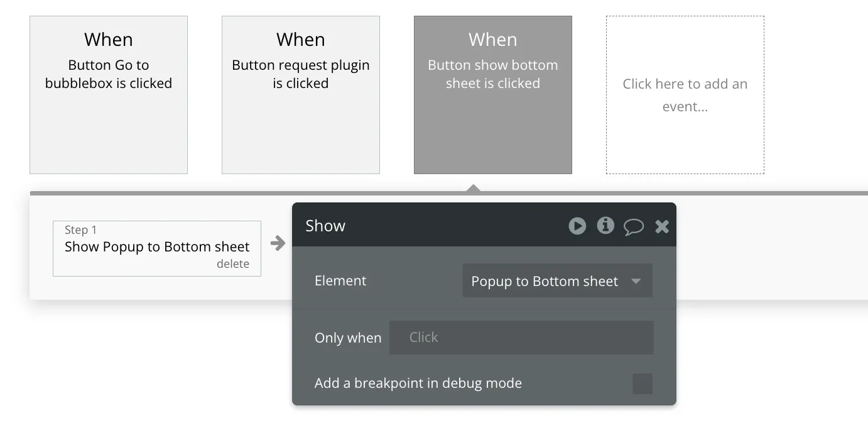Screen dimensions: 868x440
Task: Enable the debug mode breakpoint checkbox
Action: (642, 383)
